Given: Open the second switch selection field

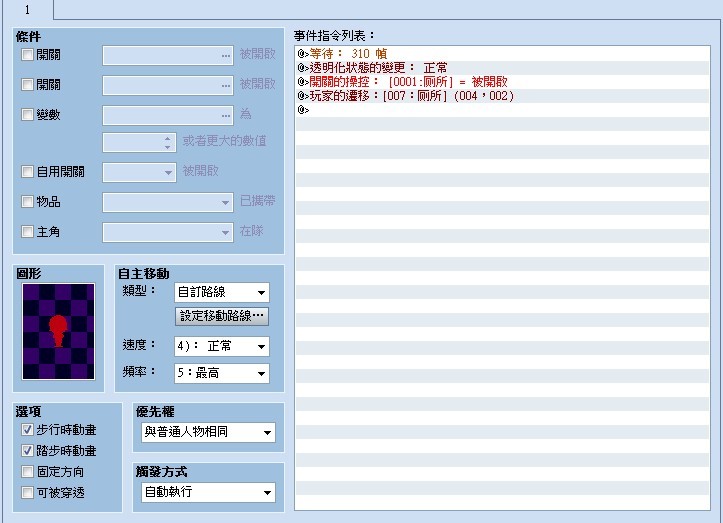Looking at the screenshot, I should click(168, 85).
